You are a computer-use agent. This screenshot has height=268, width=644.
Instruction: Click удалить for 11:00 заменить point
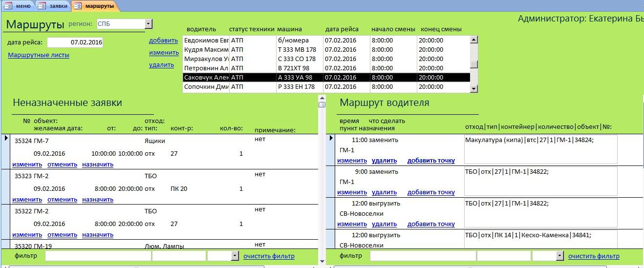pos(384,161)
